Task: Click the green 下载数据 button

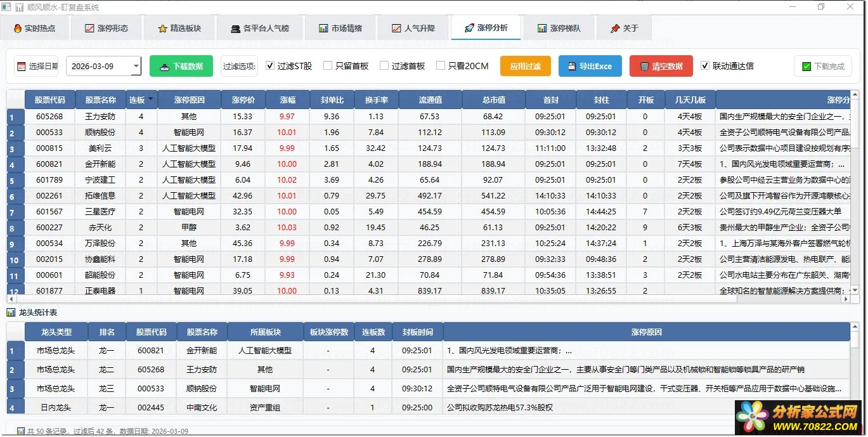Action: 181,67
